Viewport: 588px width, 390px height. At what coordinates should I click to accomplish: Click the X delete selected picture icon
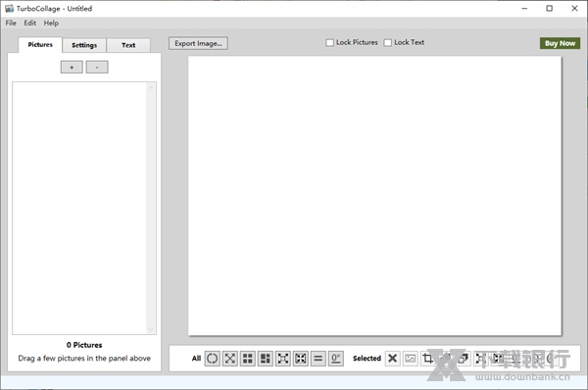393,359
